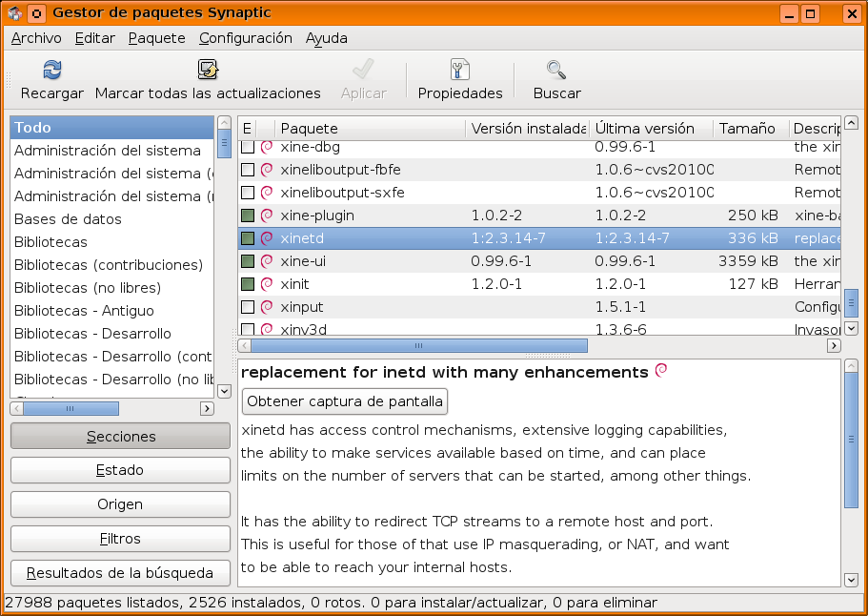Select Bibliotecas (contribuciones) section
868x616 pixels.
tap(111, 265)
